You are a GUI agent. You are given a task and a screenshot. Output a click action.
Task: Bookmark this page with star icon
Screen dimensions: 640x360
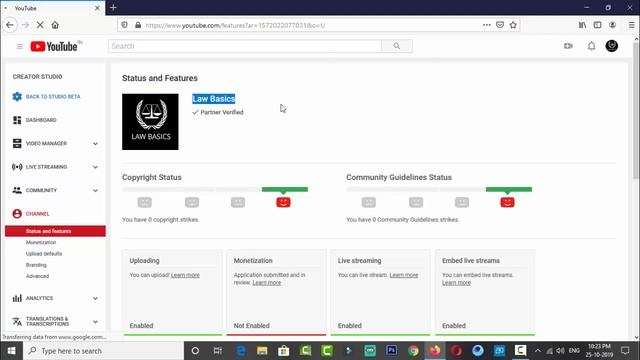513,25
